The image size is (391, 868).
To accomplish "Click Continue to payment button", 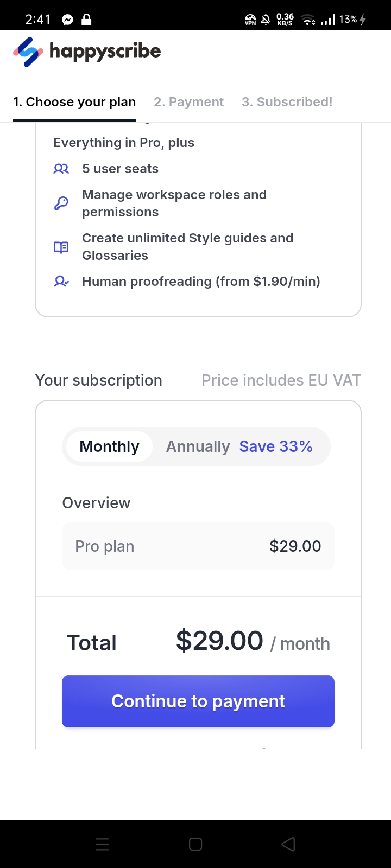I will (x=198, y=701).
